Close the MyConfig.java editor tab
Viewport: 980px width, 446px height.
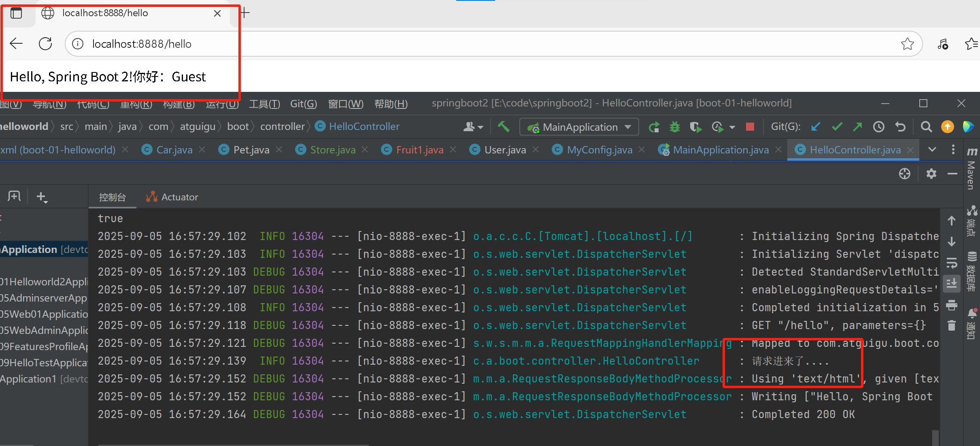click(x=642, y=149)
